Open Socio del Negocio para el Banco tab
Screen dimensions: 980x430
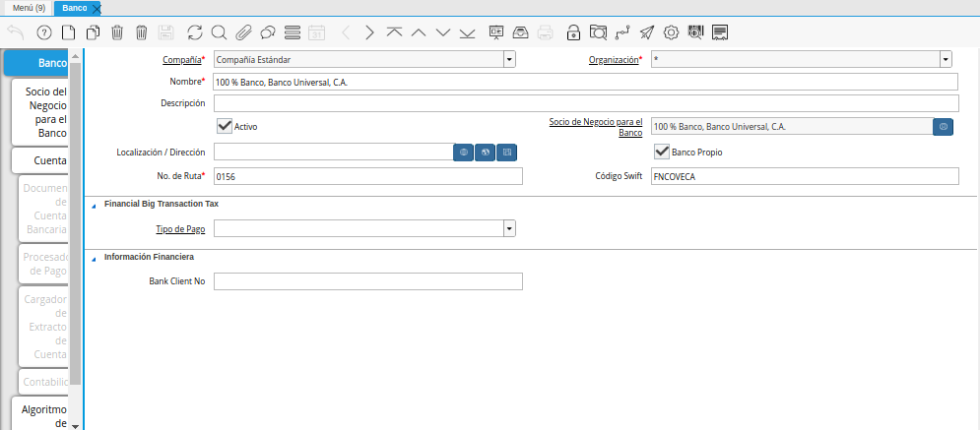point(40,112)
